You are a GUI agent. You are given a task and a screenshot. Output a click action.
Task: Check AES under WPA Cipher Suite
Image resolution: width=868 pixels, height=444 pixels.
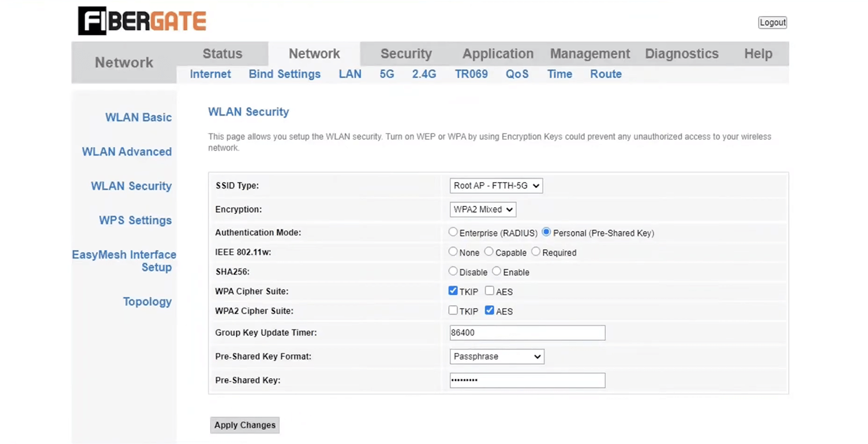[490, 291]
